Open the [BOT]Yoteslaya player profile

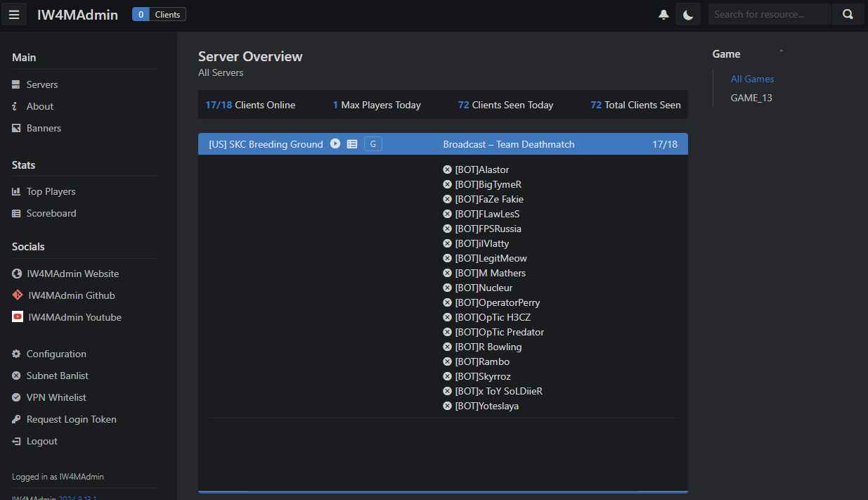pos(487,406)
